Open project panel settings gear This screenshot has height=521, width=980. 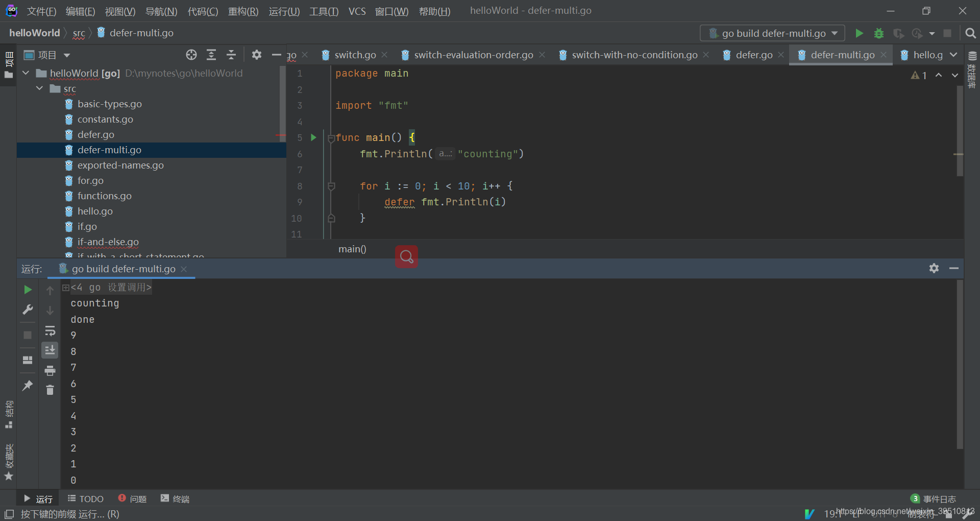tap(257, 55)
